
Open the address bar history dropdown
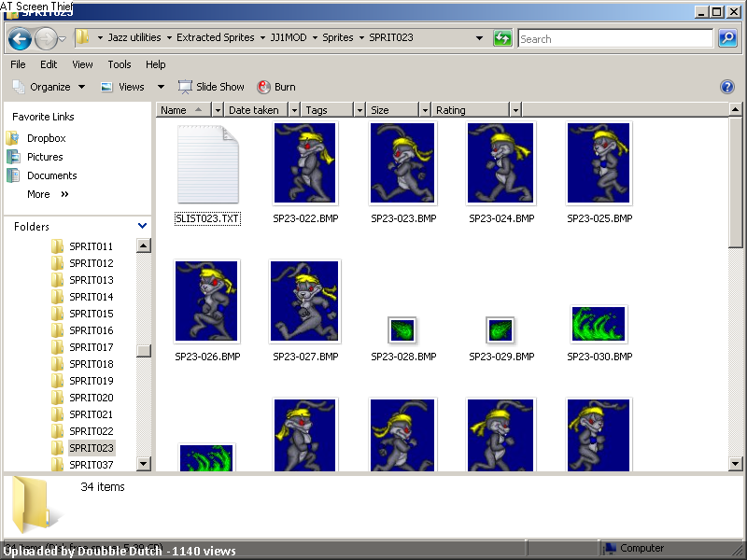tap(479, 38)
